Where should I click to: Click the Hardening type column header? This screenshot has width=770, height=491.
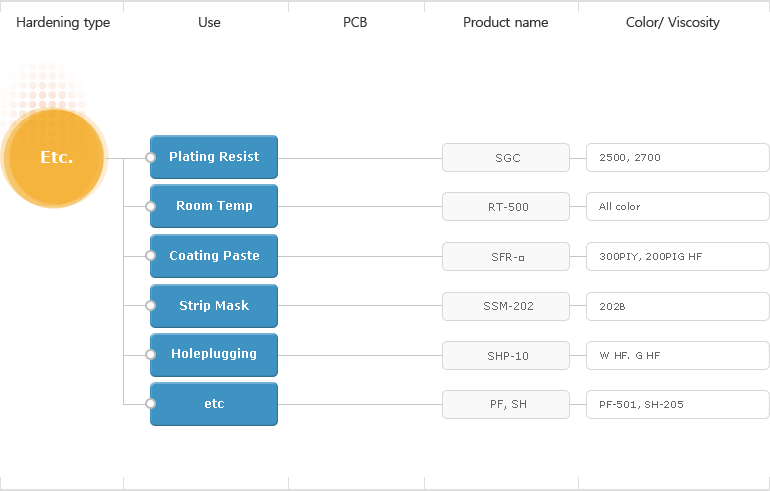(63, 23)
